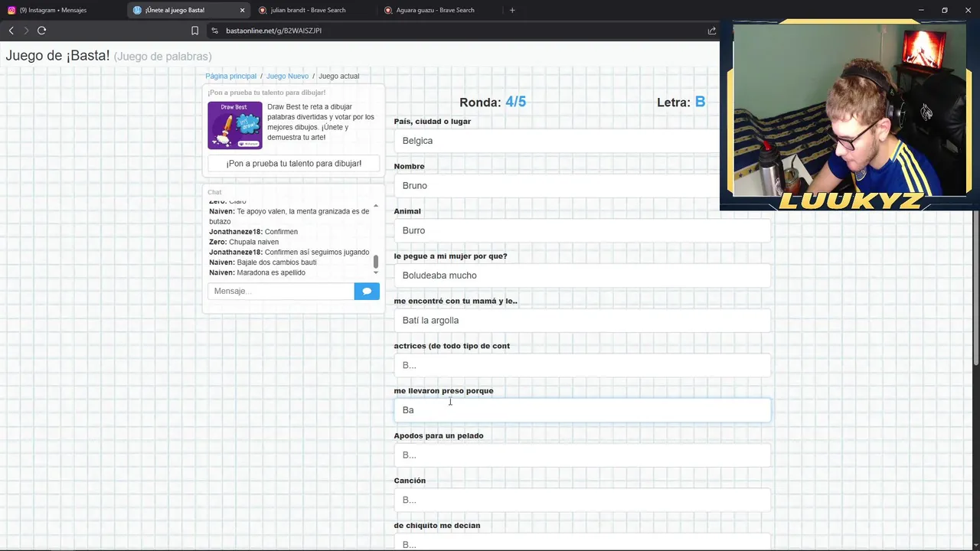Viewport: 980px width, 551px height.
Task: Open the share icon in the address bar
Action: click(712, 31)
